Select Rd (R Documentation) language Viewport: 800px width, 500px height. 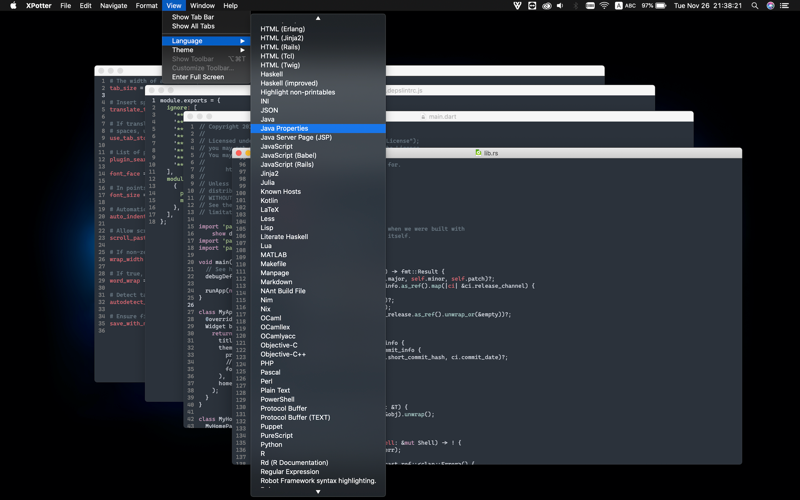click(318, 463)
